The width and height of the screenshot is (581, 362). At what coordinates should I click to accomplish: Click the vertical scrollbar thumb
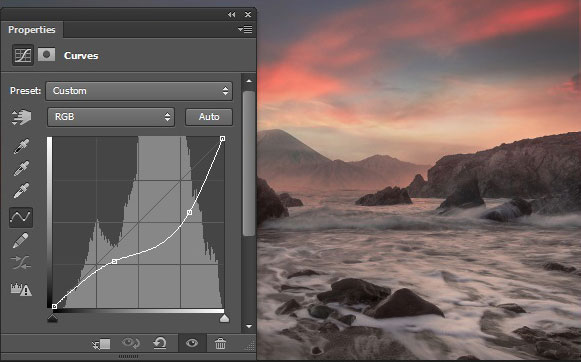(249, 163)
